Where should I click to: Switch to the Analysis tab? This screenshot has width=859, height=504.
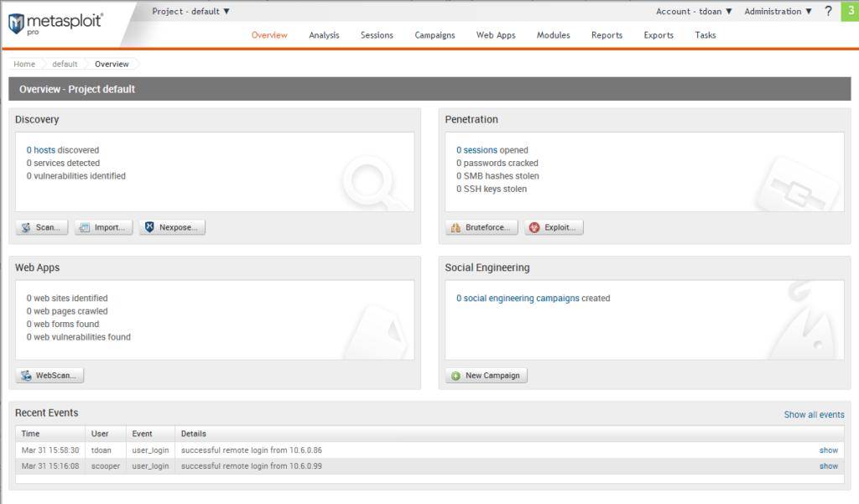(x=324, y=35)
